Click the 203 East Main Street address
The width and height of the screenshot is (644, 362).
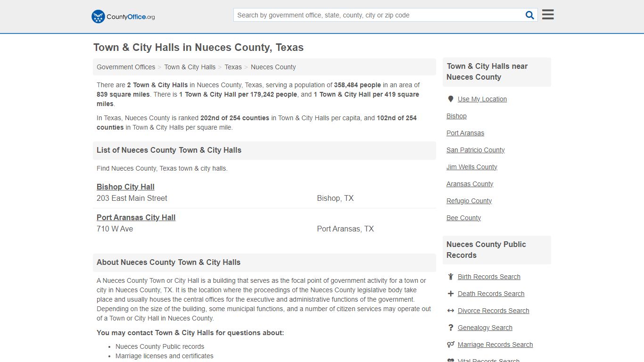tap(132, 198)
